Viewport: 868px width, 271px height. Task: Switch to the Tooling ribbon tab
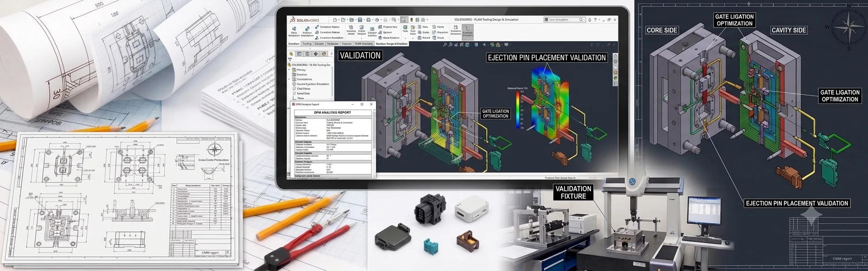click(x=307, y=44)
